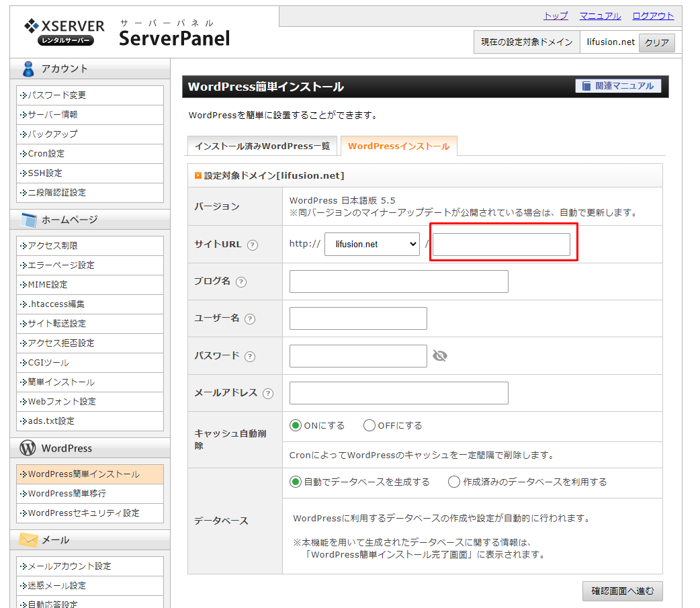Select 作成済みのデータベースを利用する option

(454, 482)
